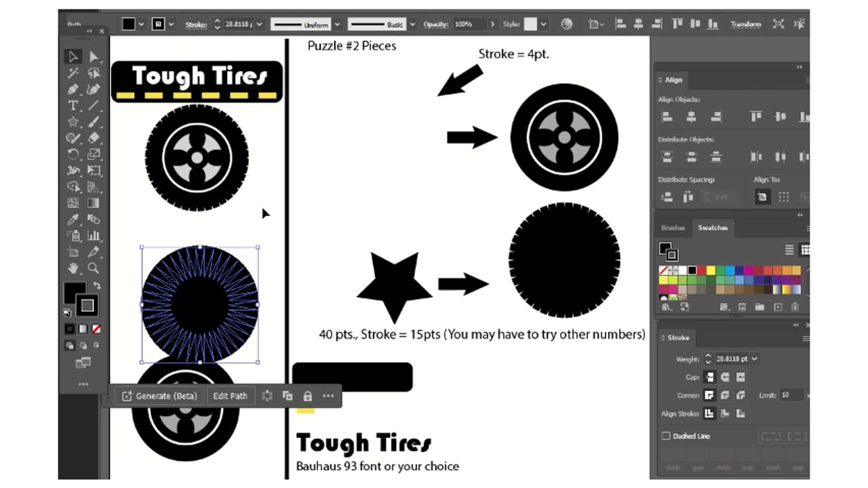Select the Perspective Grid tool

tap(94, 186)
